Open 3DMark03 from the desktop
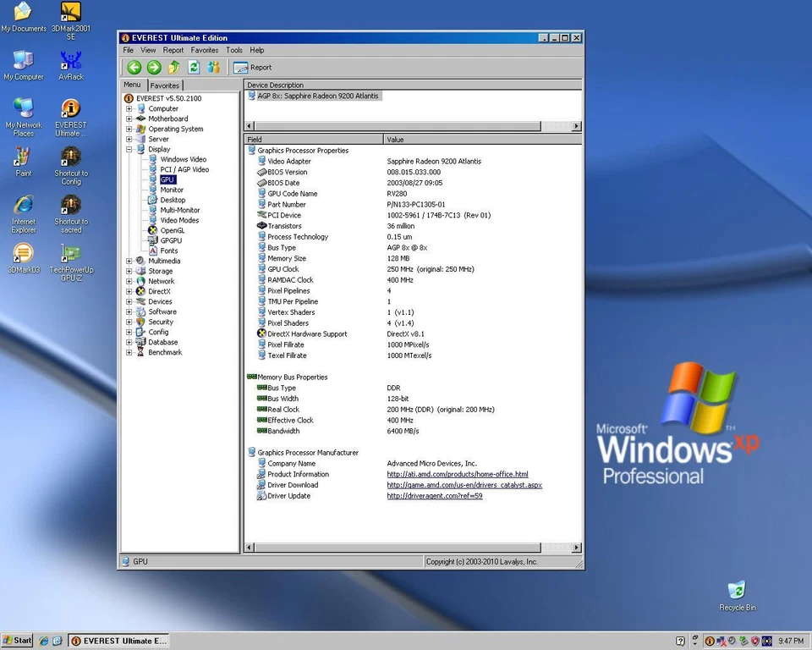 (23, 254)
